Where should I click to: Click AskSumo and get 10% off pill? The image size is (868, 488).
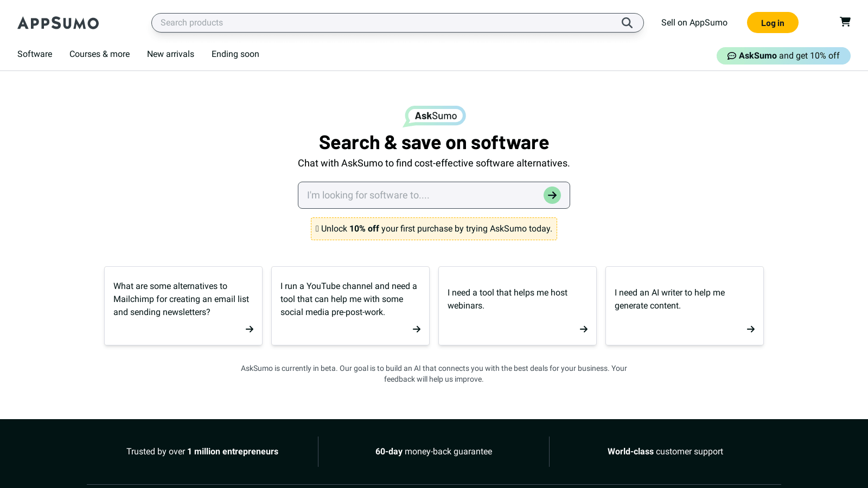pyautogui.click(x=783, y=56)
